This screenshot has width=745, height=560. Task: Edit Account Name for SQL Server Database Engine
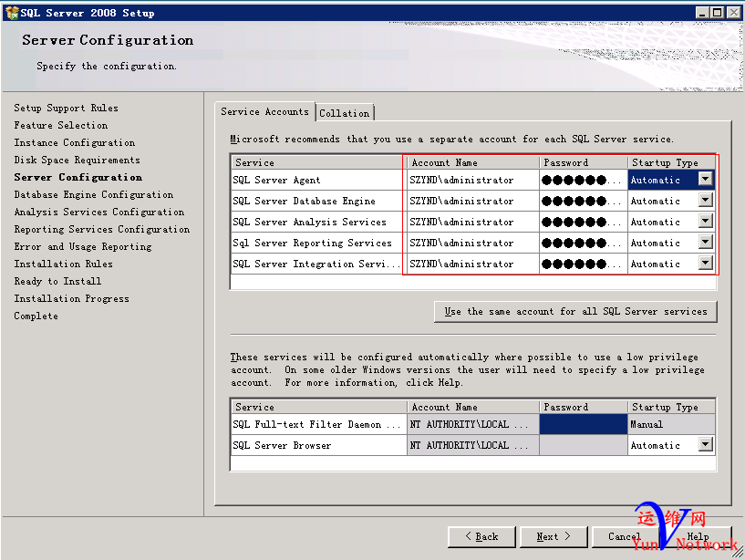click(473, 201)
